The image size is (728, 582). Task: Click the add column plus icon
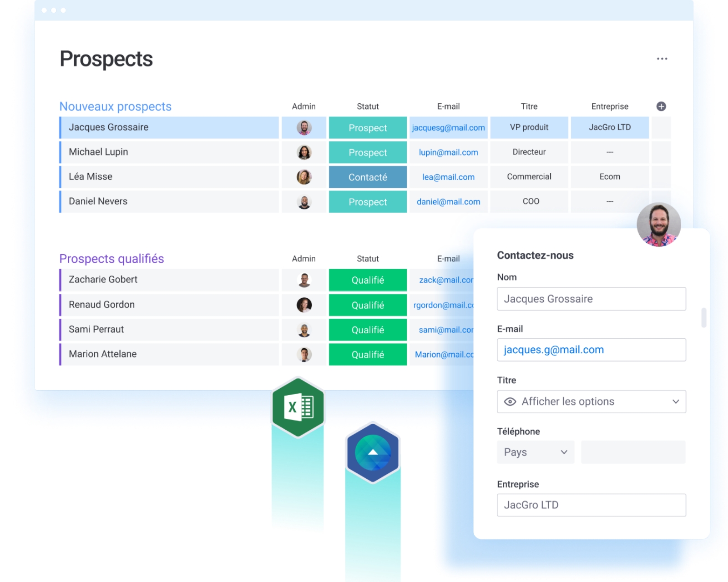point(661,106)
